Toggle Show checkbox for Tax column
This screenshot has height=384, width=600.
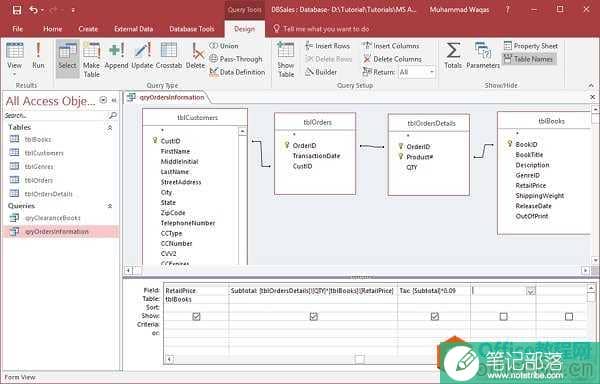[x=434, y=316]
